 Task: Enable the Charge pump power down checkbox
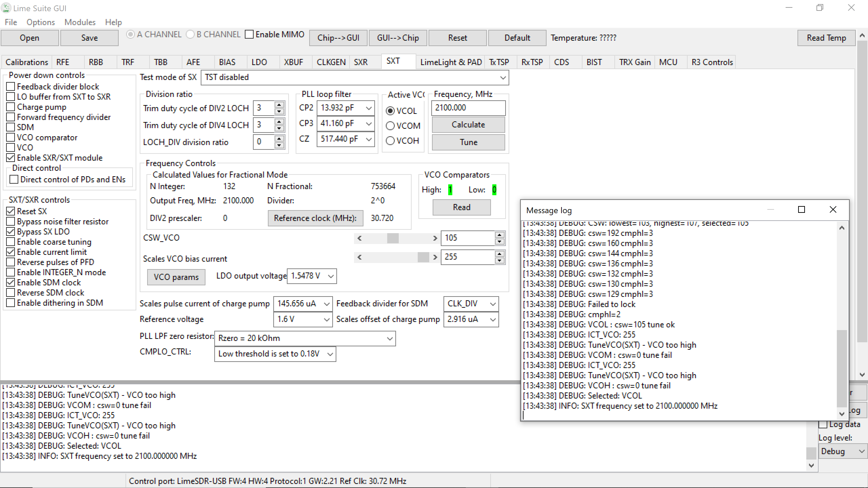[x=11, y=107]
